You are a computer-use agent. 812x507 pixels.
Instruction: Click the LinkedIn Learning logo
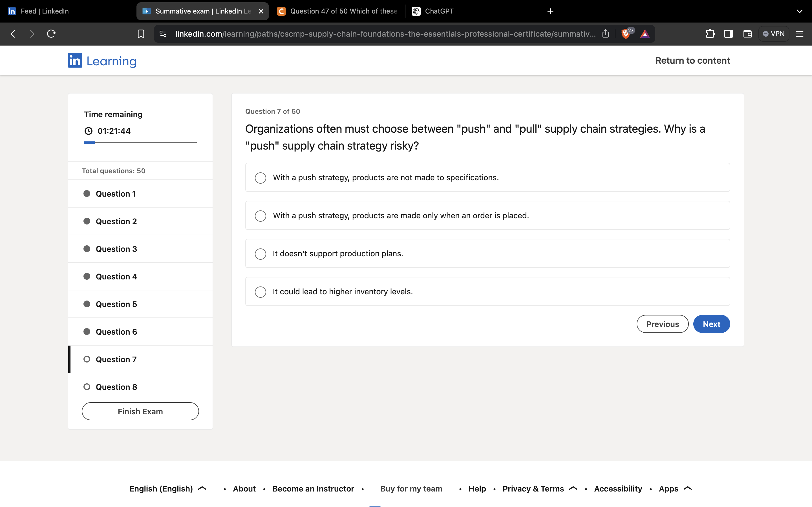pos(102,61)
